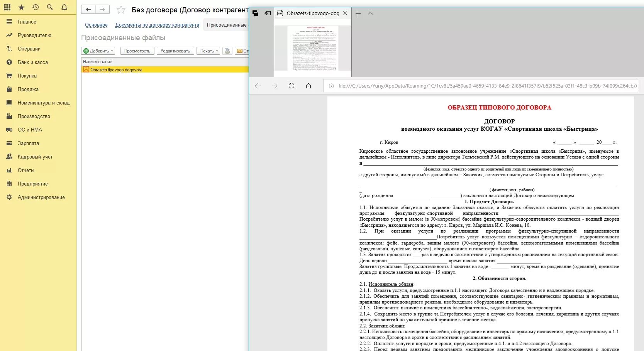Show site information icon in address bar

tap(331, 86)
